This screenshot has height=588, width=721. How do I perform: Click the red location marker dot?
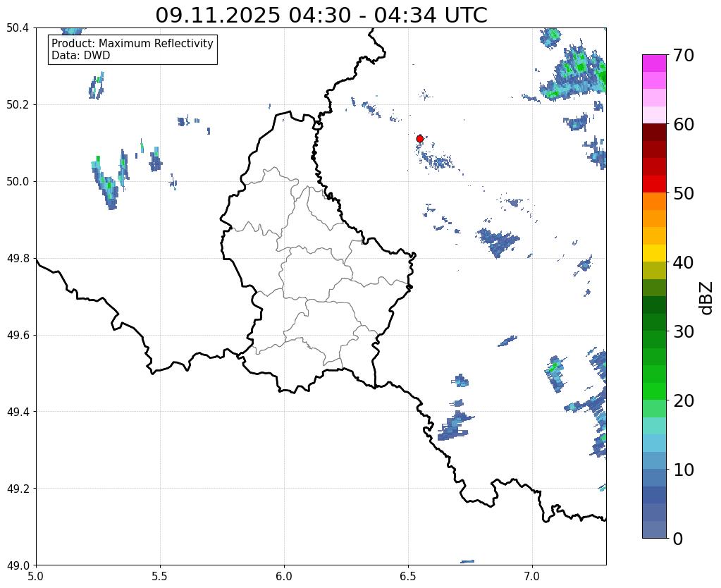tap(420, 138)
